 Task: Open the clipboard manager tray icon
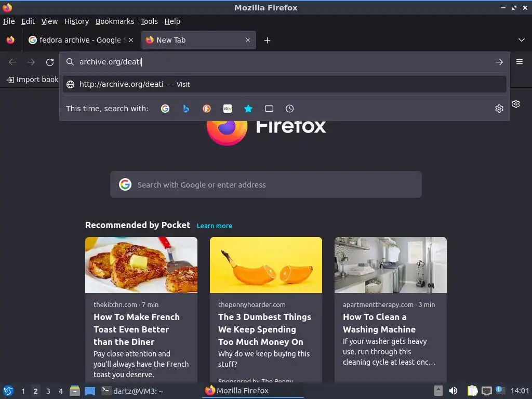tap(473, 391)
